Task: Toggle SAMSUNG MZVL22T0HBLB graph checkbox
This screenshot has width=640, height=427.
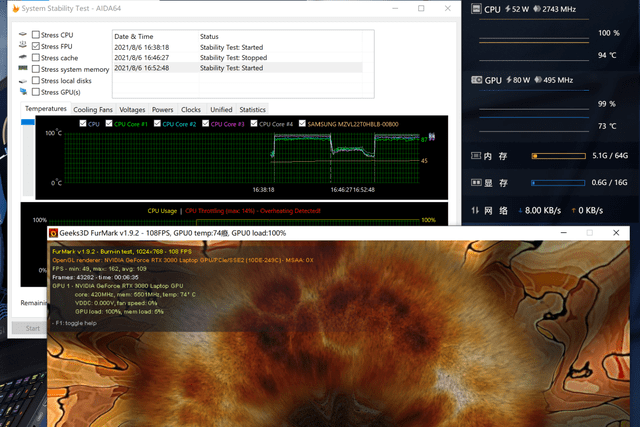Action: click(x=302, y=123)
